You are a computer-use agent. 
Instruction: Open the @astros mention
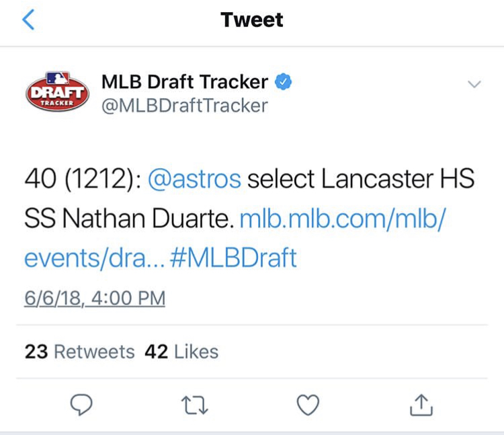(194, 179)
